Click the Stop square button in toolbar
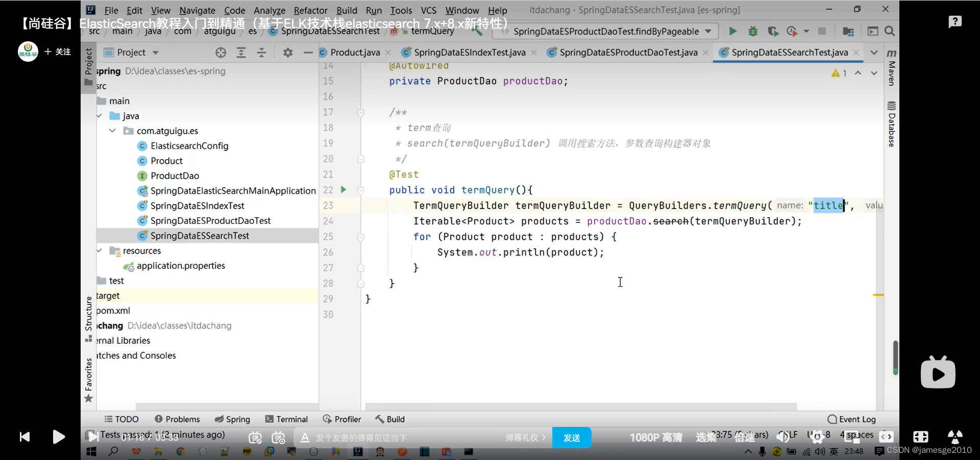The image size is (980, 460). click(x=822, y=31)
